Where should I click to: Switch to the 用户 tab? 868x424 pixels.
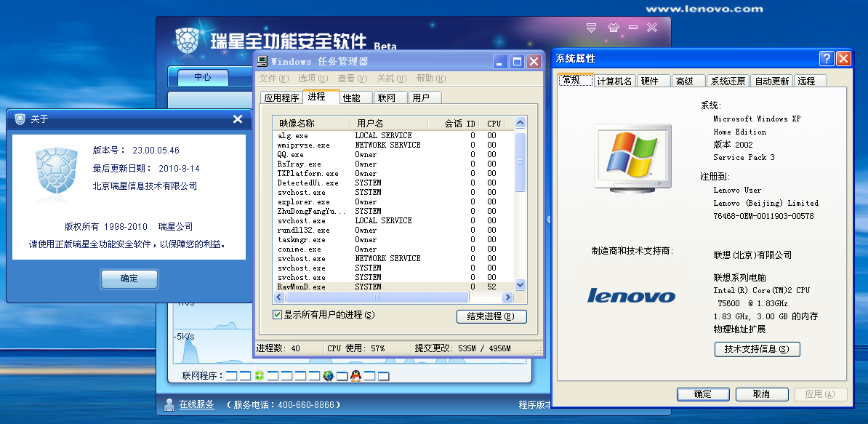(x=425, y=98)
